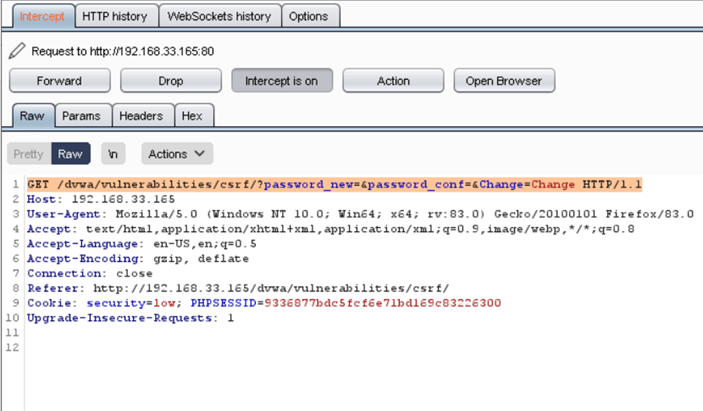Click the PHPSESSID cookie value
703x411 pixels.
382,303
